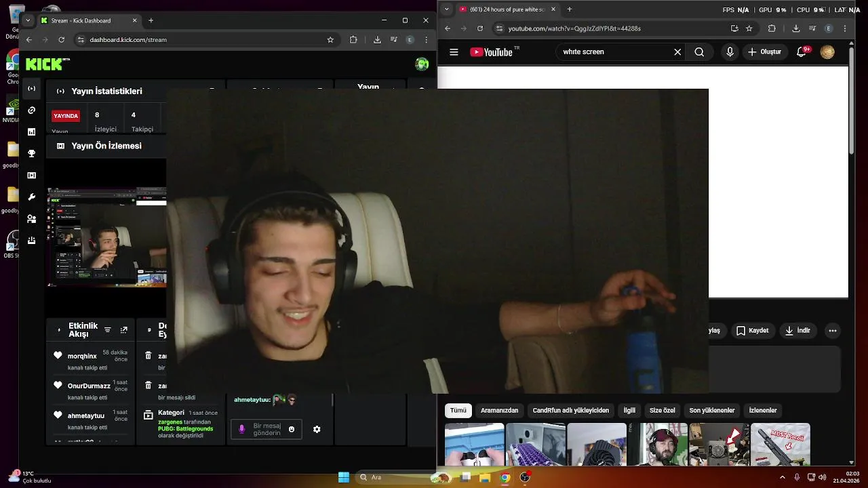The width and height of the screenshot is (868, 488).
Task: Open extensions icon in Kick browser window
Action: coord(353,40)
